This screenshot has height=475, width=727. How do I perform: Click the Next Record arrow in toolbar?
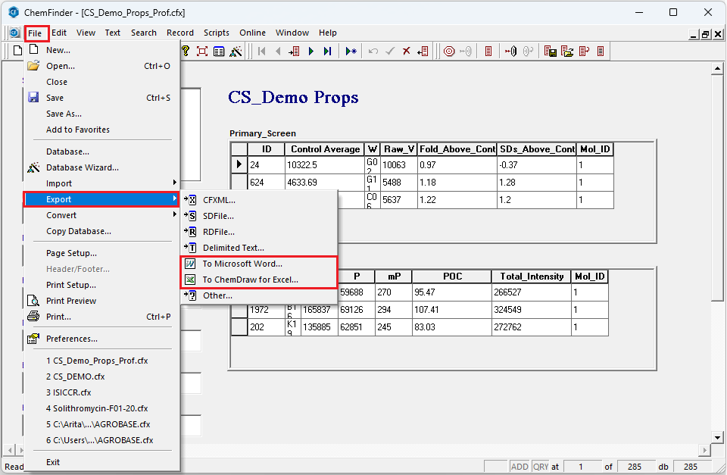pyautogui.click(x=311, y=51)
